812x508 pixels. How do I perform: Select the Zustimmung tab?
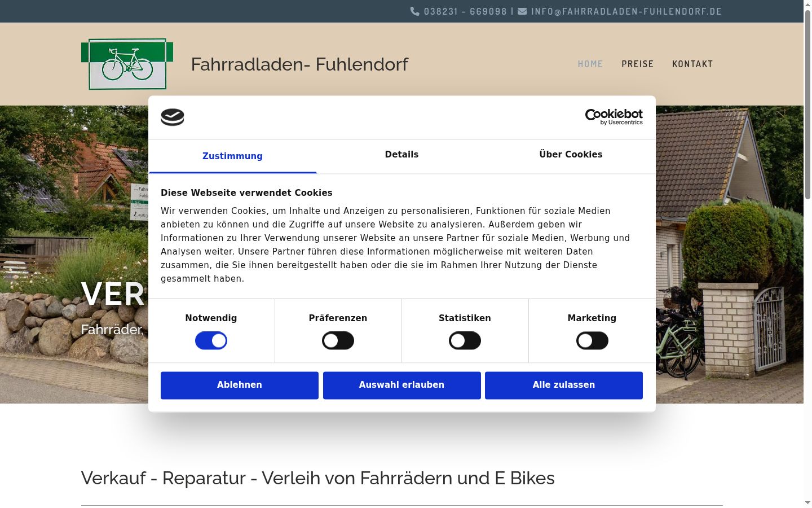(232, 156)
